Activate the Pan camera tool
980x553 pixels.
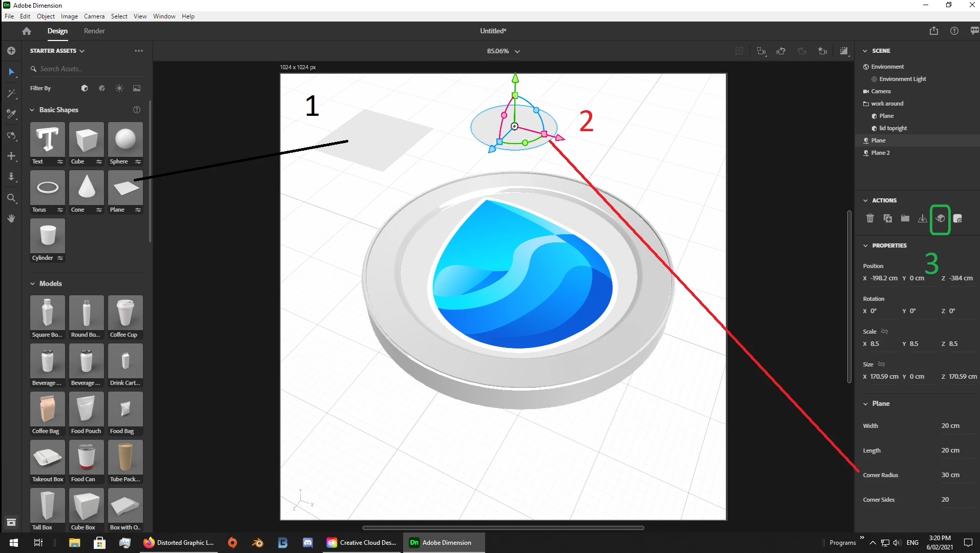(11, 156)
